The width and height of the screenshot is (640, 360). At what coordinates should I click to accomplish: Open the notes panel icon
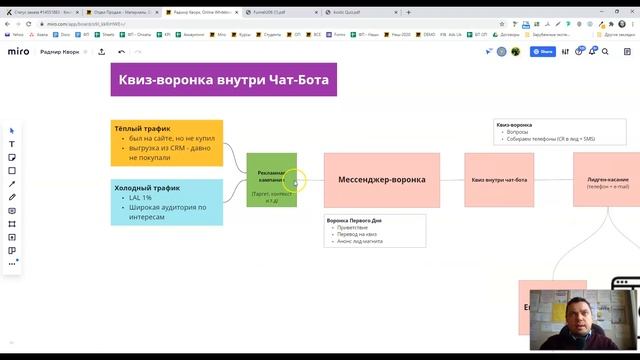point(627,51)
